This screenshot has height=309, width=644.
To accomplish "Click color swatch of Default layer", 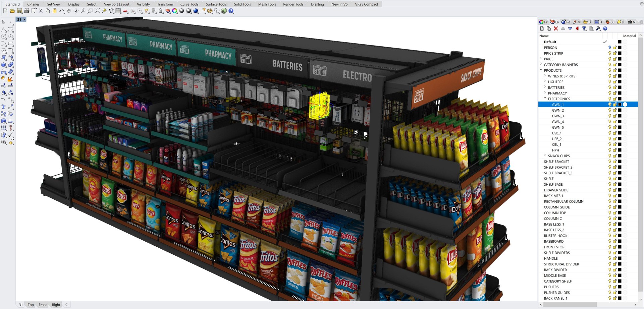I will (620, 42).
